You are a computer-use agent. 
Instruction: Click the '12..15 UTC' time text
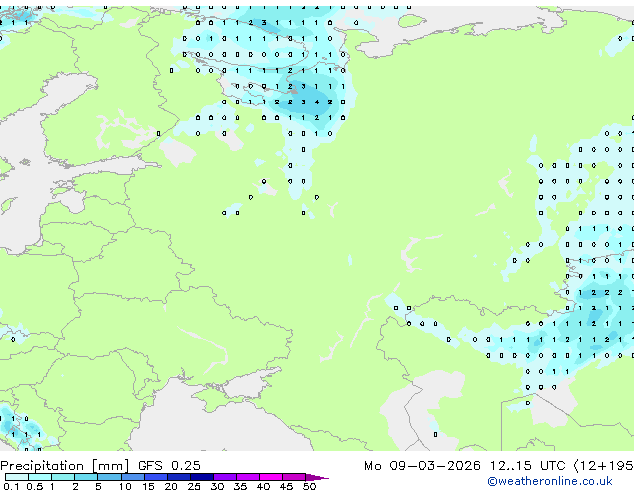coord(528,466)
